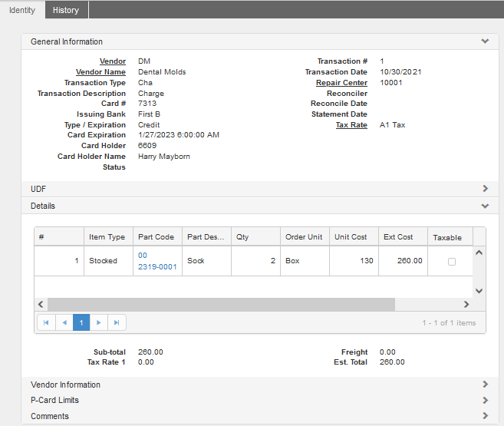Collapse the General Information section
This screenshot has height=426, width=504.
click(484, 41)
